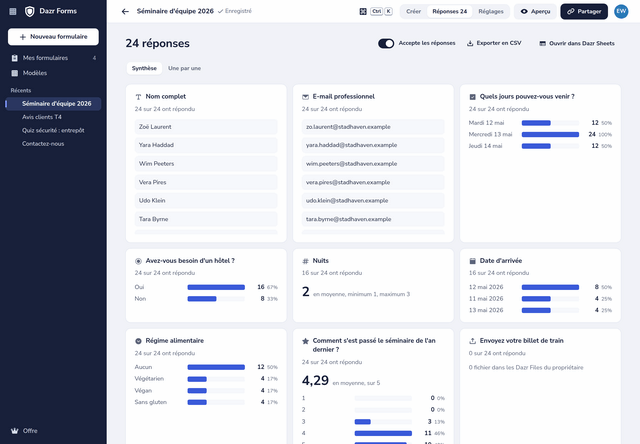Click the upload icon beside billet de train
The width and height of the screenshot is (640, 444).
(472, 341)
